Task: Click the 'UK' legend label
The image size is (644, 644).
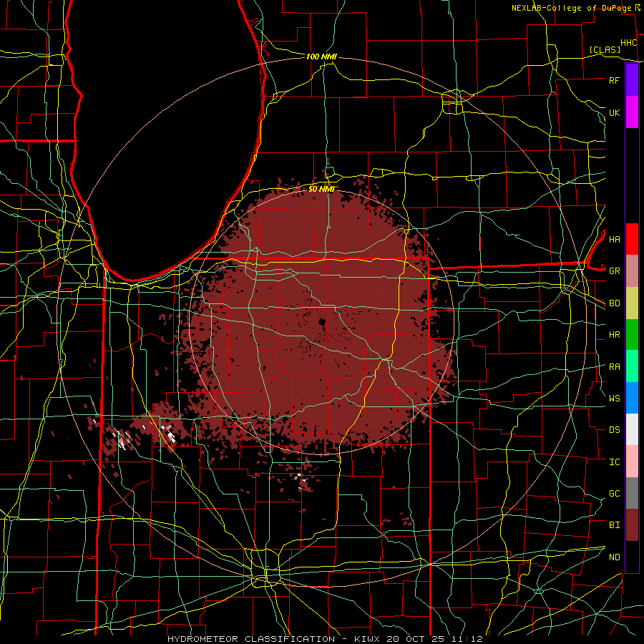Action: pos(614,112)
